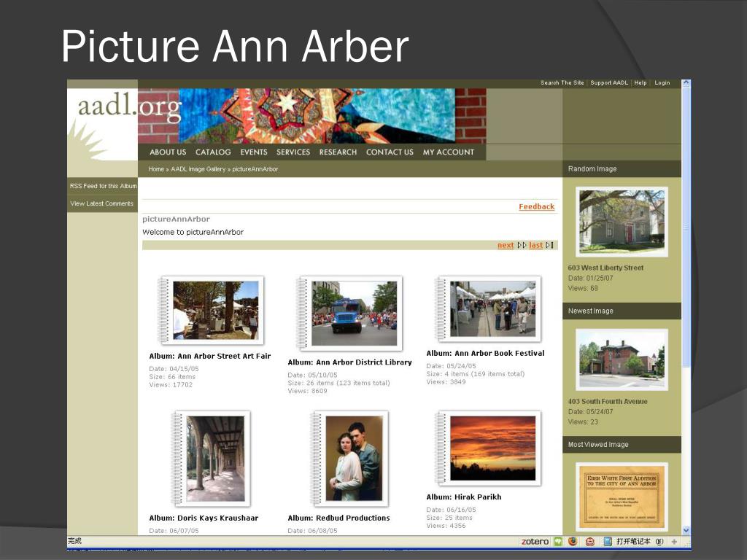Click the page scrollbar up arrow
This screenshot has width=747, height=560.
[686, 83]
